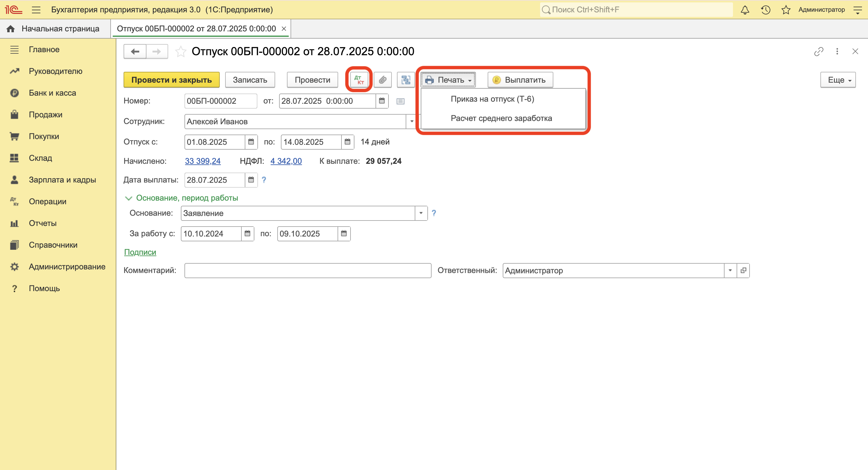Open the НДФЛ amount 4 342,00 link
The width and height of the screenshot is (868, 470).
click(x=286, y=161)
